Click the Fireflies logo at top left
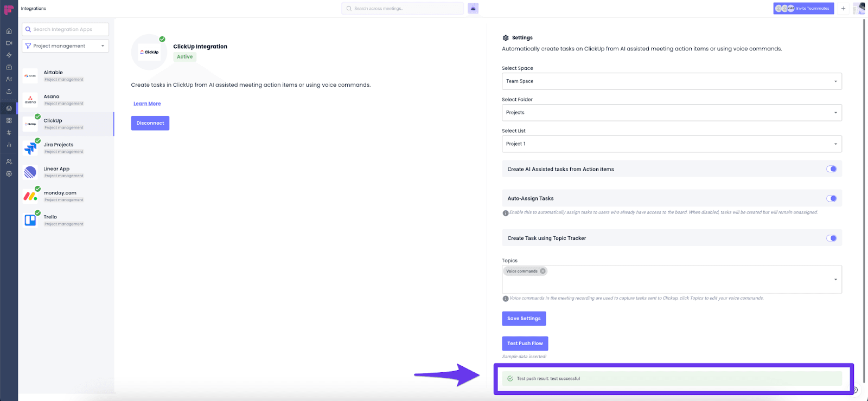This screenshot has width=868, height=401. (x=9, y=10)
